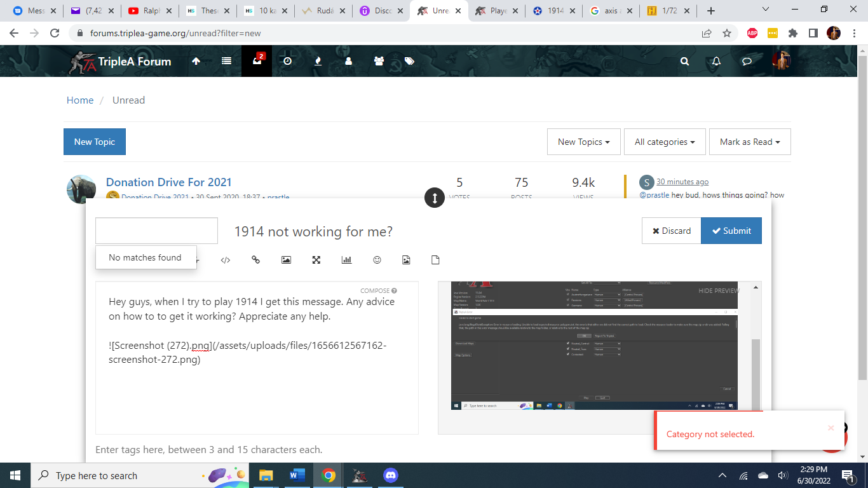
Task: Open the All categories dropdown
Action: pyautogui.click(x=665, y=142)
